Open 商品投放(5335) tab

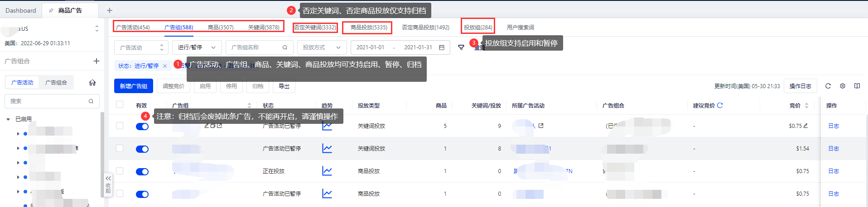click(369, 28)
